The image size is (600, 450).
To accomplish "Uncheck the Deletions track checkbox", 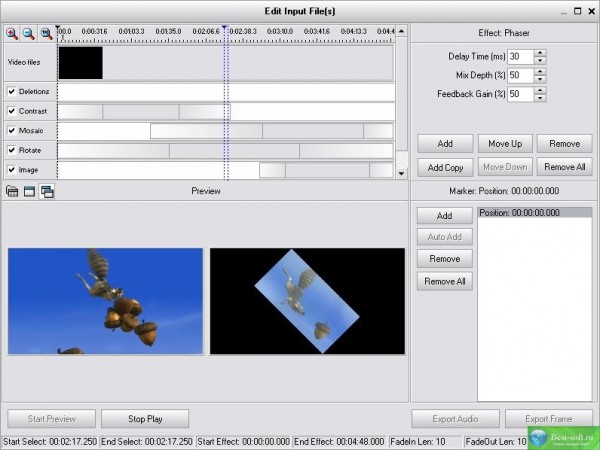I will [12, 91].
